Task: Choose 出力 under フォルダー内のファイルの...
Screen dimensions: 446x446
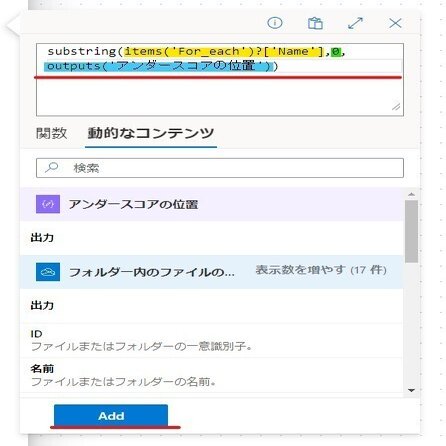Action: [212, 306]
